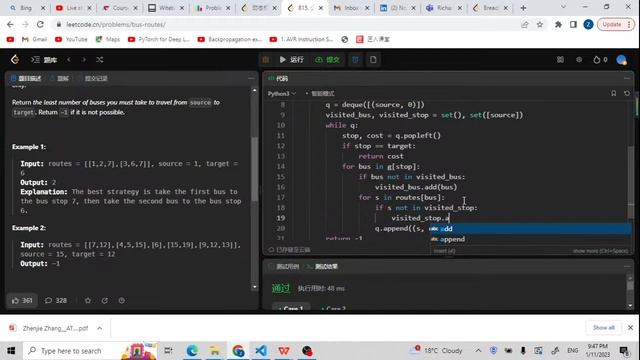The image size is (640, 360).
Task: Collapse the code panel minimize icon
Action: tap(627, 78)
